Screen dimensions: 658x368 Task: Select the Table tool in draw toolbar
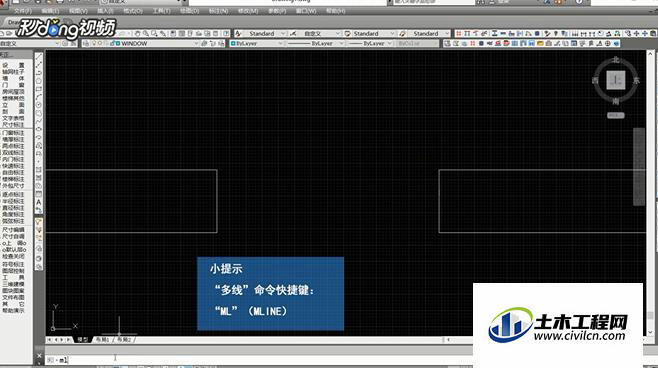(39, 194)
